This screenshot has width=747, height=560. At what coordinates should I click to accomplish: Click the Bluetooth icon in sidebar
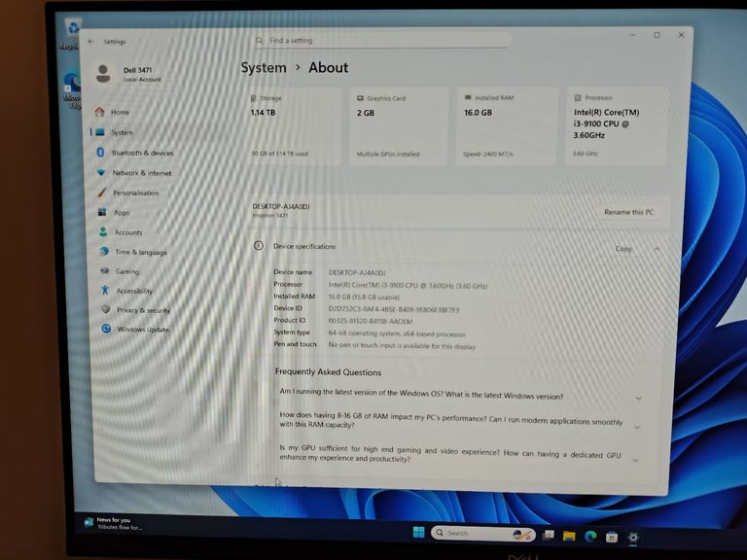point(100,152)
